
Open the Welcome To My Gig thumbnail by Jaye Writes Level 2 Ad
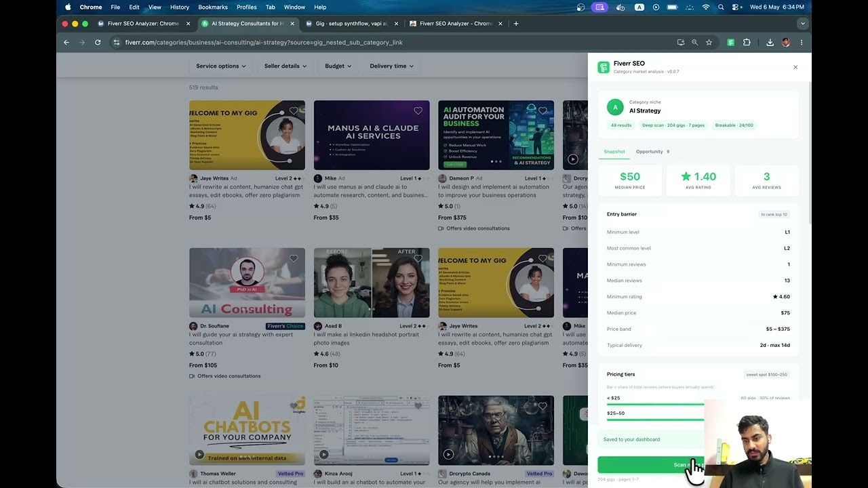[247, 135]
